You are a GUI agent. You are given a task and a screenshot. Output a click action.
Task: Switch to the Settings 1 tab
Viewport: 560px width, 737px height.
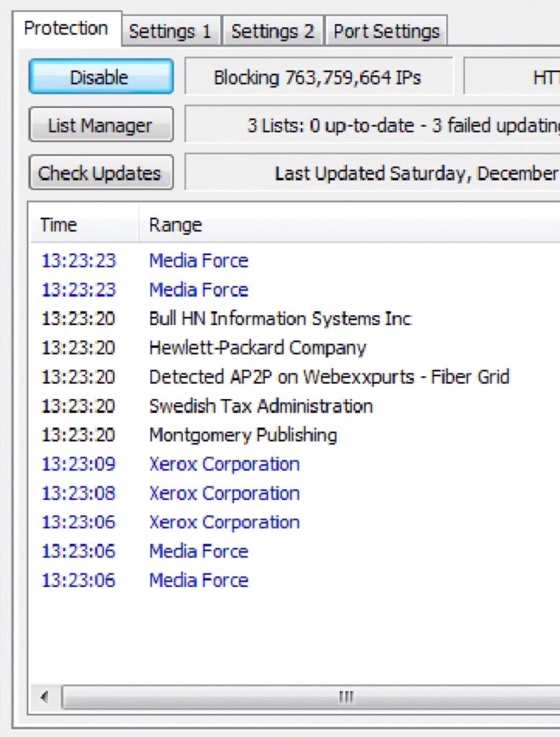(x=170, y=32)
